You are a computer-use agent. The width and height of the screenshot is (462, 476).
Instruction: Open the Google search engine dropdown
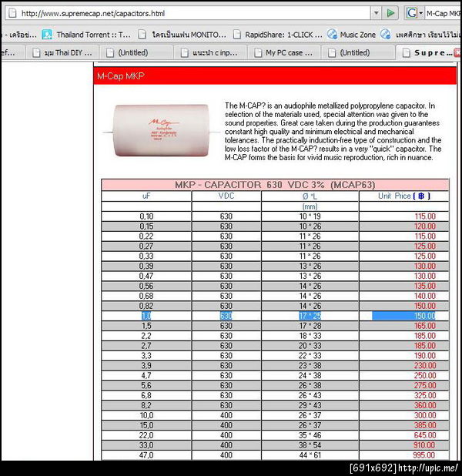coord(420,13)
